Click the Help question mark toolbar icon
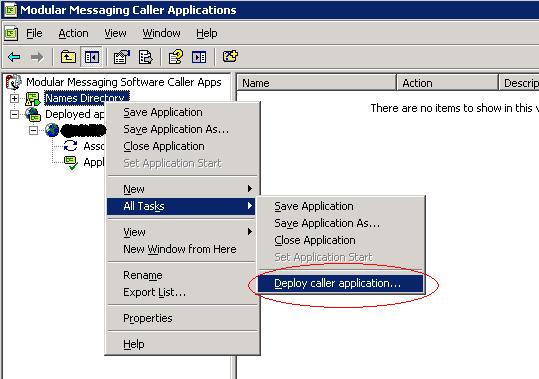Image resolution: width=539 pixels, height=379 pixels. (176, 57)
